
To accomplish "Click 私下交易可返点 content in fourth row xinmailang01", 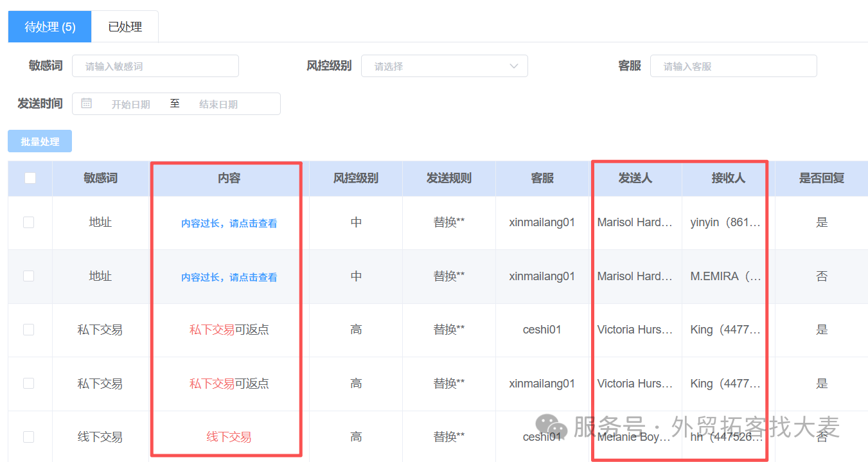I will pos(229,384).
